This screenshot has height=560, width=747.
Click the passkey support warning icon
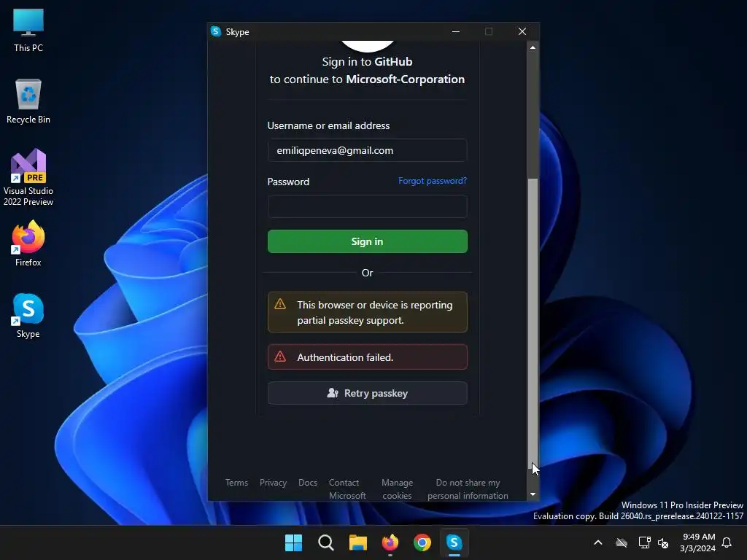click(x=280, y=304)
